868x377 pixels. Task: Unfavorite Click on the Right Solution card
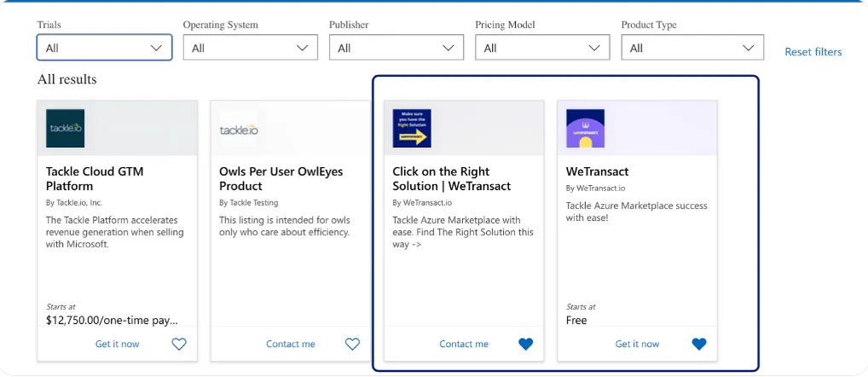click(x=526, y=345)
